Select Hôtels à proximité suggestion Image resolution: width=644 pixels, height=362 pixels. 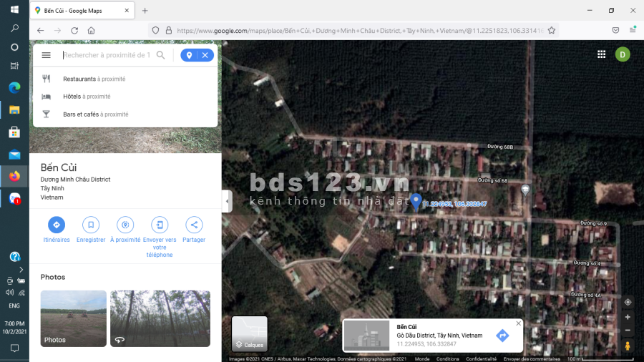pyautogui.click(x=87, y=97)
